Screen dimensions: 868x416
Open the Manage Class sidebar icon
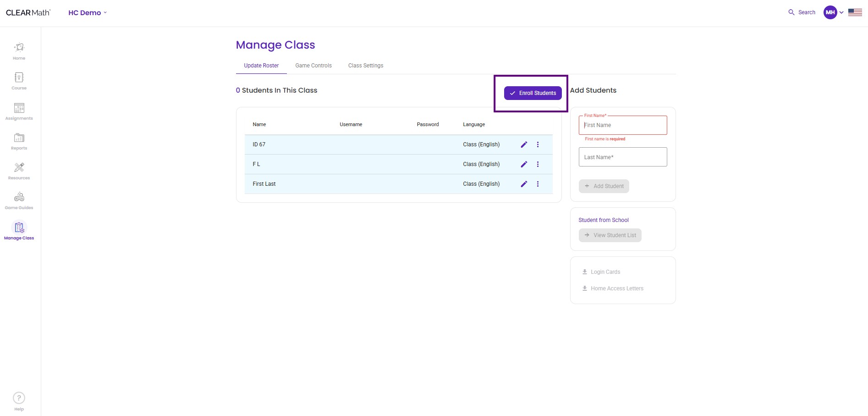[19, 229]
